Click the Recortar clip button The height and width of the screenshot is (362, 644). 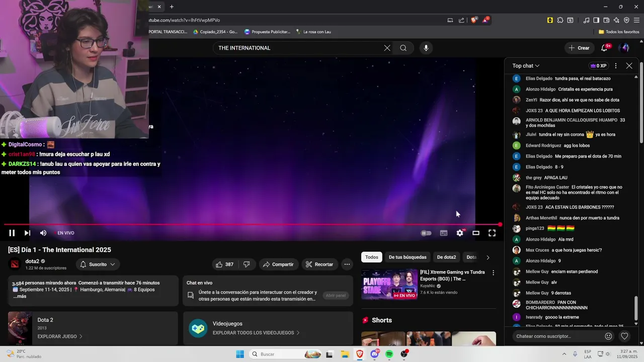(x=319, y=264)
